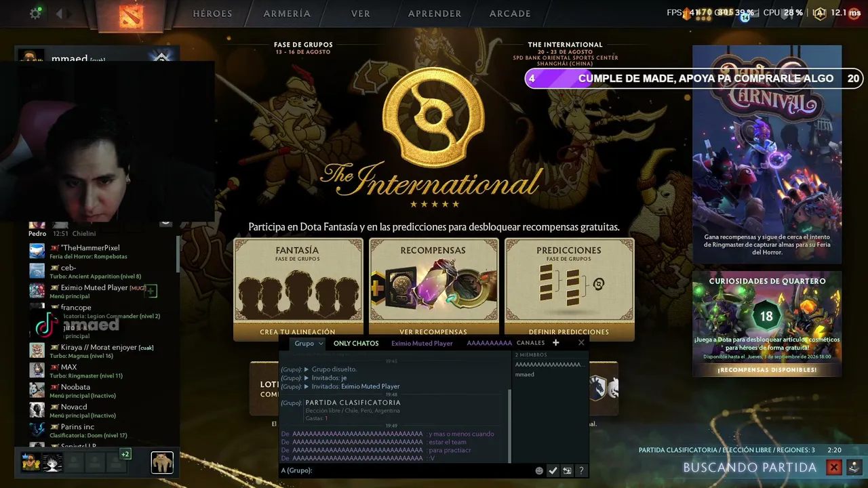Focus the A (Grupo) chat input
This screenshot has height=488, width=868.
click(407, 470)
